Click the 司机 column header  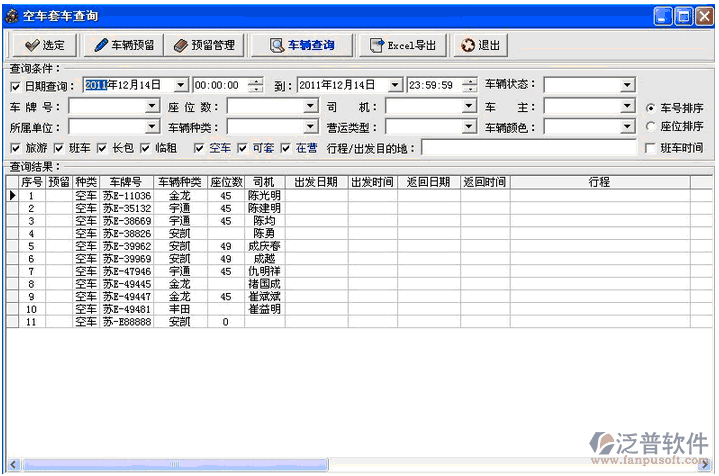point(263,182)
